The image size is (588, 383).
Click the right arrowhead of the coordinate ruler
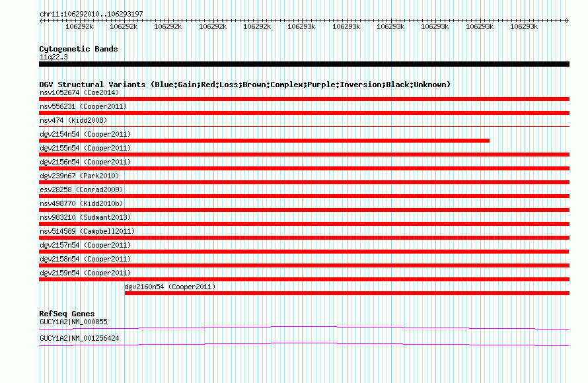tap(567, 21)
